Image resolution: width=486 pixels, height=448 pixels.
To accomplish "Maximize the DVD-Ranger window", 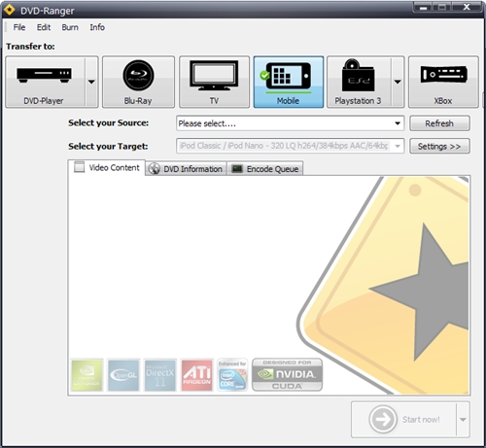I will click(442, 7).
